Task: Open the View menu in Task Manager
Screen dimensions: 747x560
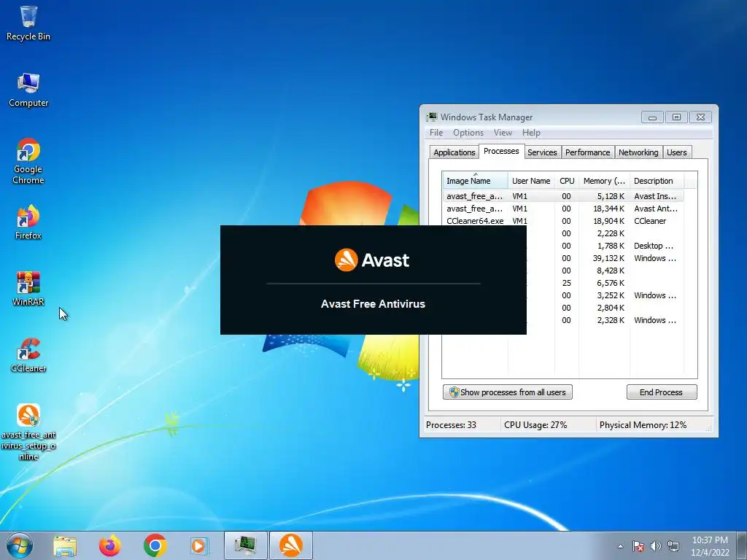Action: (x=503, y=133)
